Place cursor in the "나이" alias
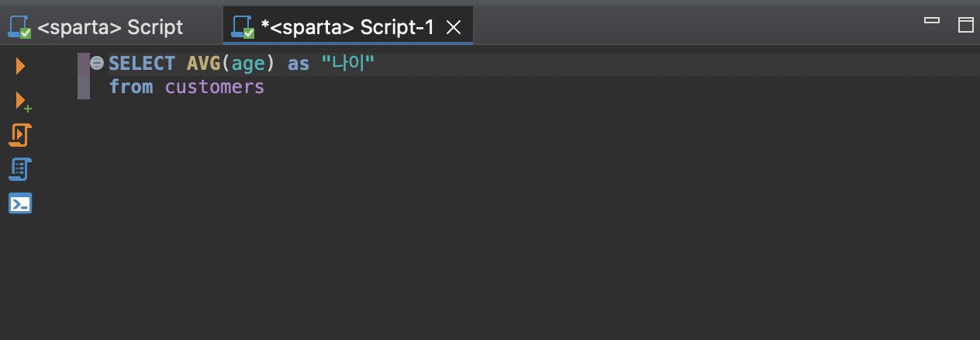Screen dimensions: 980x340 (x=348, y=64)
